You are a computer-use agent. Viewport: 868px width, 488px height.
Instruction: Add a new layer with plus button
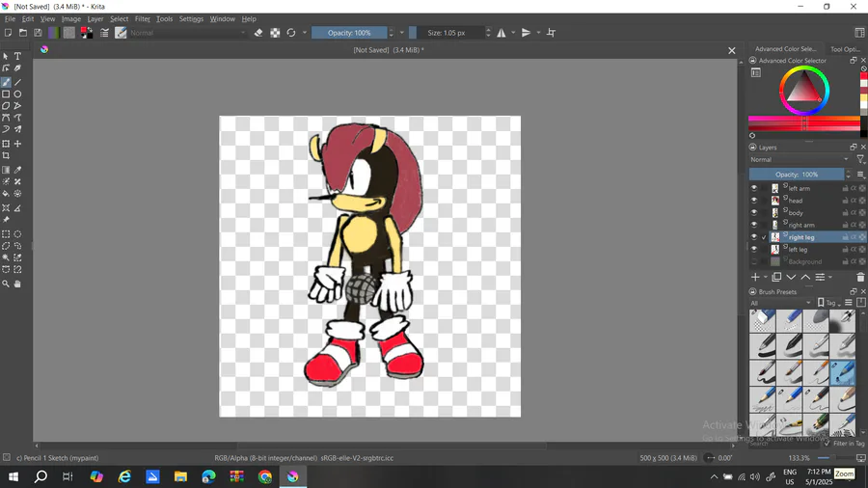point(755,277)
